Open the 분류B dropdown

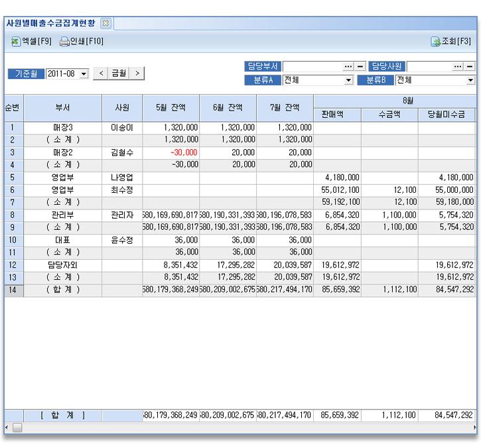click(x=470, y=80)
